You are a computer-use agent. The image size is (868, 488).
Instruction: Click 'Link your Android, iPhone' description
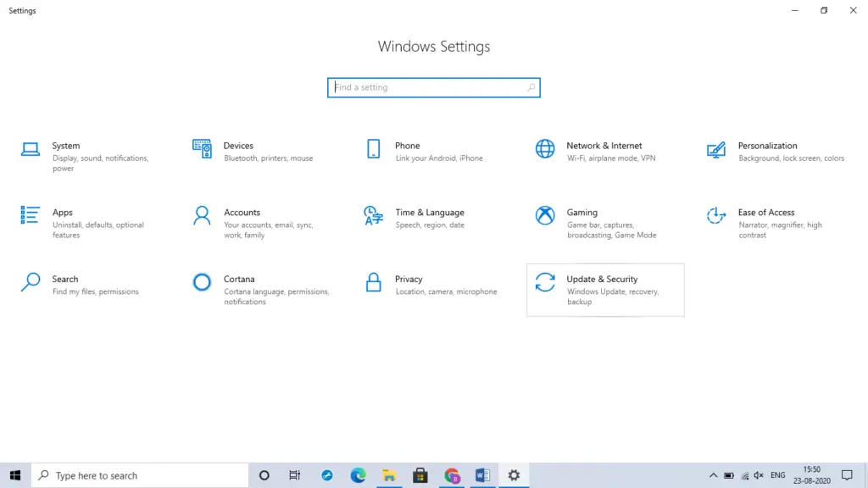pyautogui.click(x=439, y=158)
